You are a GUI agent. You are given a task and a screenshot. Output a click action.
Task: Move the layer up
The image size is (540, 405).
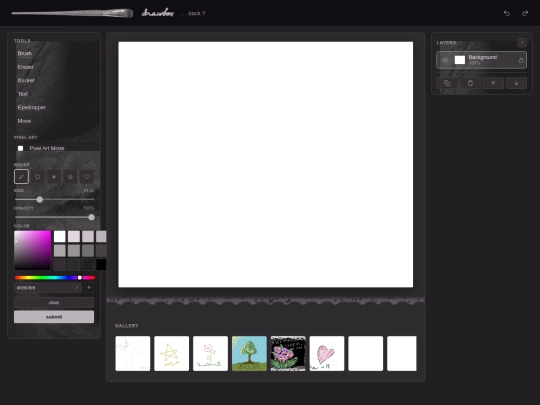[x=493, y=83]
